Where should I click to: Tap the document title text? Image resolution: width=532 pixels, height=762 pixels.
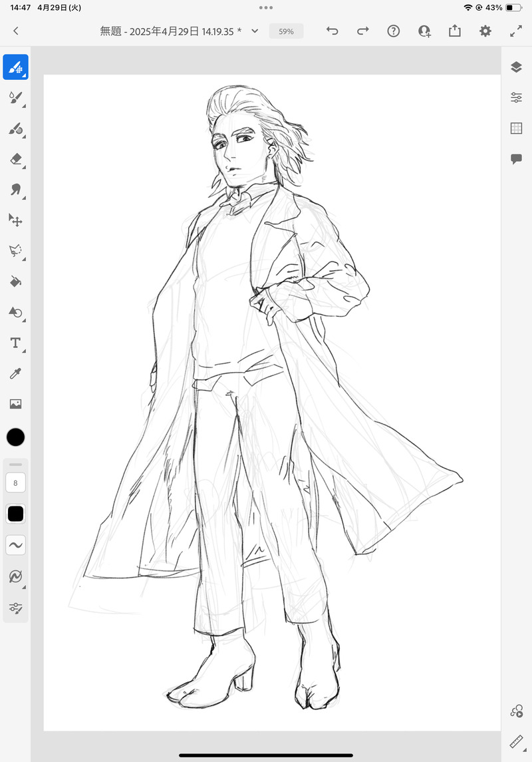[x=171, y=31]
